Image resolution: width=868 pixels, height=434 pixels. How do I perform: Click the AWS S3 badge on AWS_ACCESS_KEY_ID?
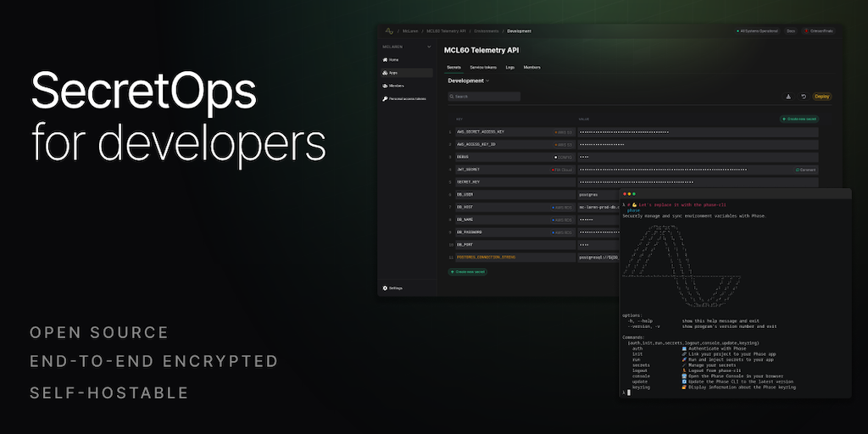pos(563,144)
